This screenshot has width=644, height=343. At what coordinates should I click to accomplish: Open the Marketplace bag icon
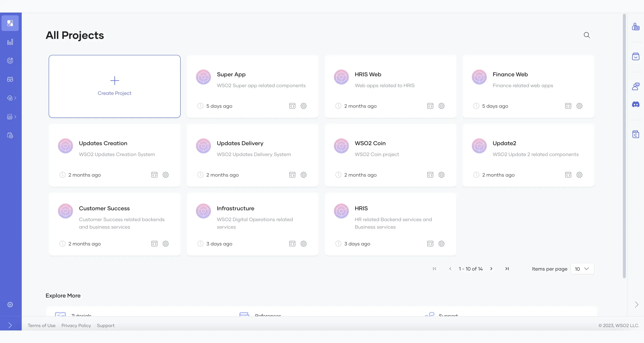pos(635,57)
